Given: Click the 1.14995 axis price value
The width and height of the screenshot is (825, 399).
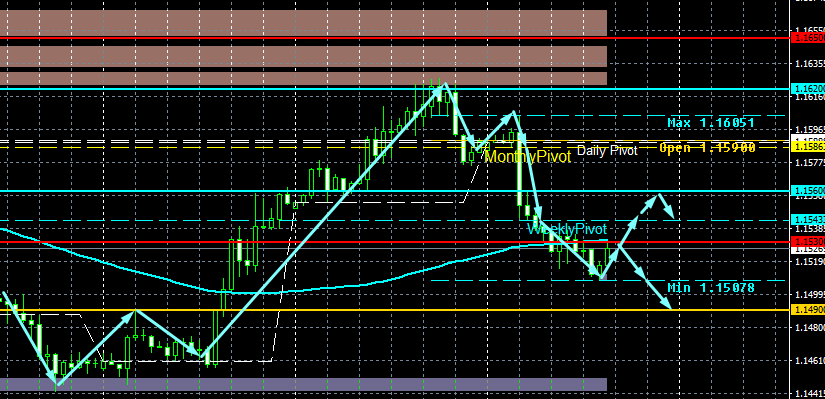Looking at the screenshot, I should pos(809,295).
